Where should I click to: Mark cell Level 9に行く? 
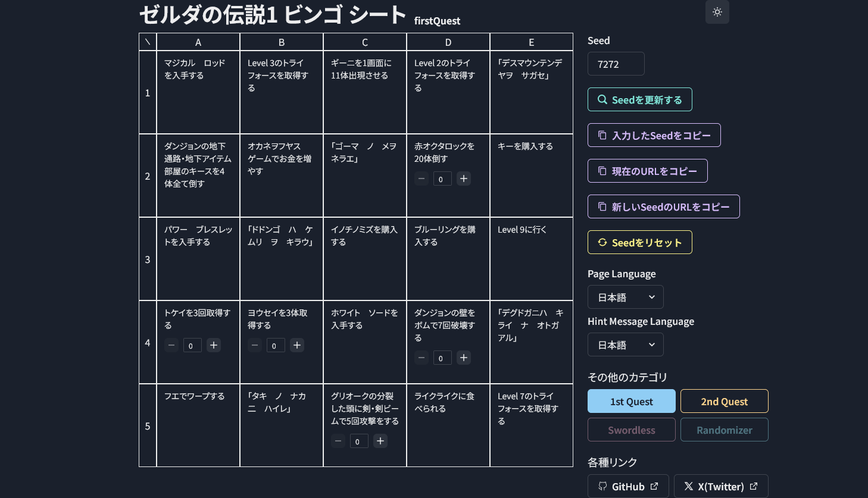(532, 259)
